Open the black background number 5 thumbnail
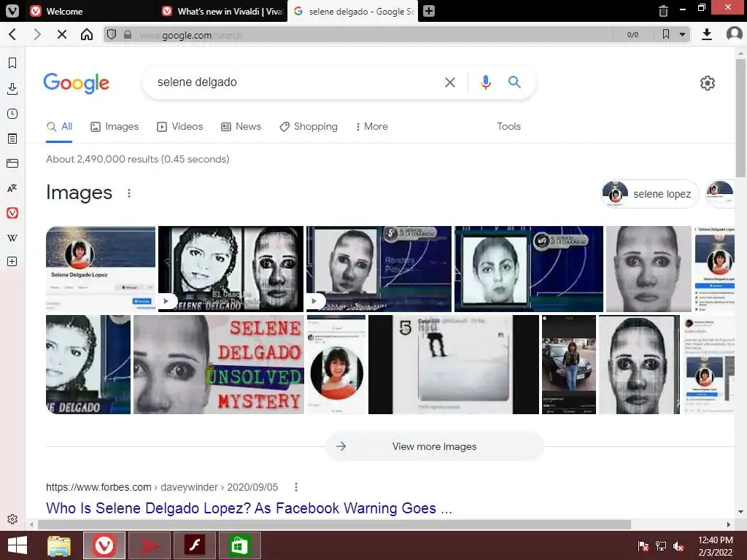This screenshot has height=560, width=747. (454, 365)
